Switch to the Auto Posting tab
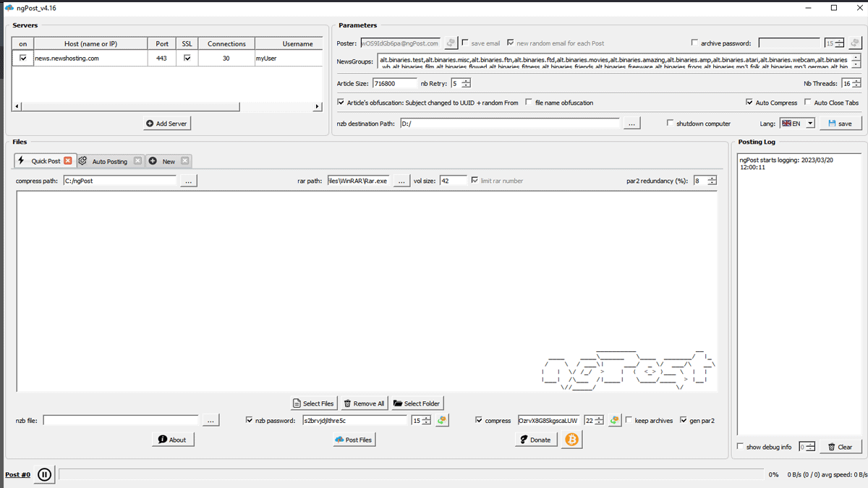This screenshot has height=488, width=868. (109, 161)
